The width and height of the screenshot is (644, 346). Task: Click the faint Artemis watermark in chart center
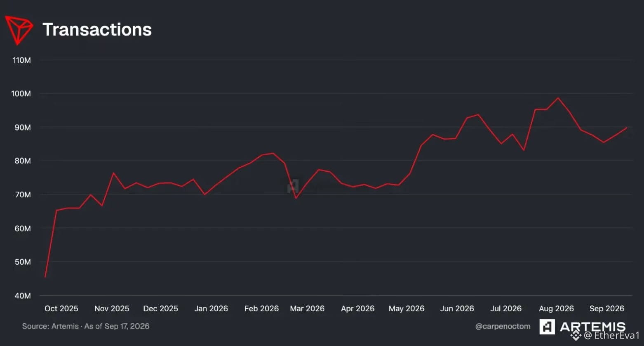[293, 186]
